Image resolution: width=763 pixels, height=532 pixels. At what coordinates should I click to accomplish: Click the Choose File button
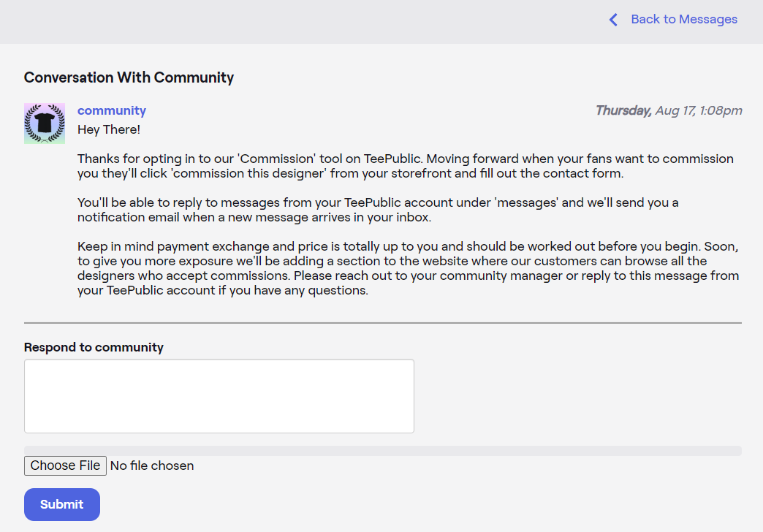(65, 465)
